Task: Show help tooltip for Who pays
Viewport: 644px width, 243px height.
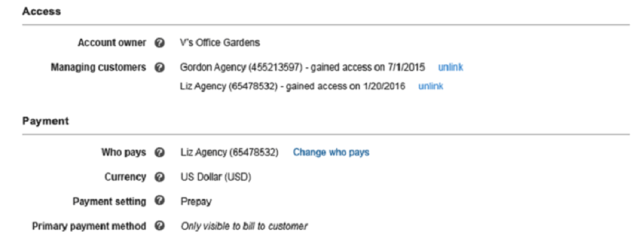Action: [x=160, y=152]
